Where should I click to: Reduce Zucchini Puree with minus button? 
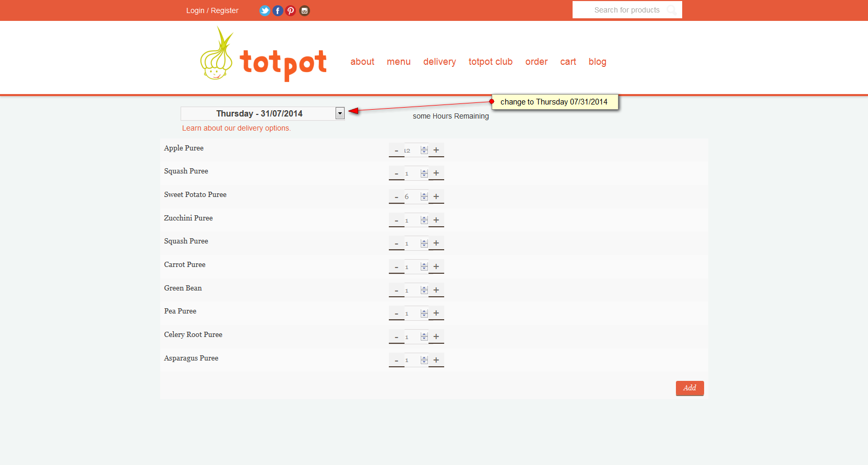pyautogui.click(x=397, y=220)
